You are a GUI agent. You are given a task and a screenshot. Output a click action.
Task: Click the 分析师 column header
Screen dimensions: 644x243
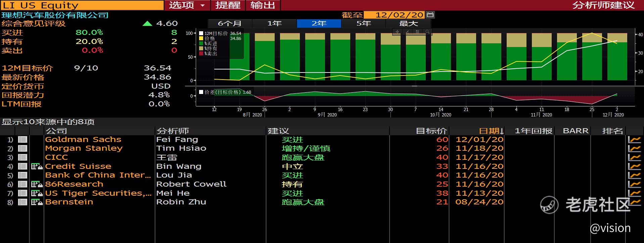[173, 131]
